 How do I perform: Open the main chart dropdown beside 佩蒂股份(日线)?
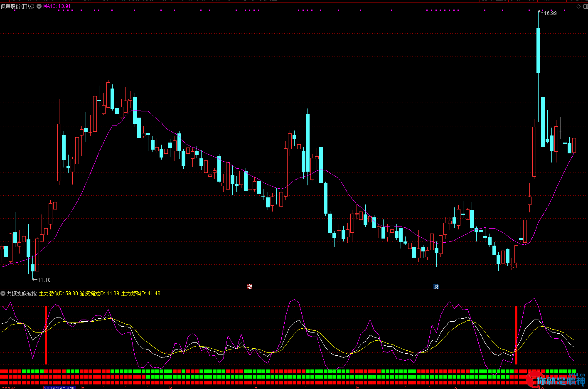pyautogui.click(x=39, y=6)
